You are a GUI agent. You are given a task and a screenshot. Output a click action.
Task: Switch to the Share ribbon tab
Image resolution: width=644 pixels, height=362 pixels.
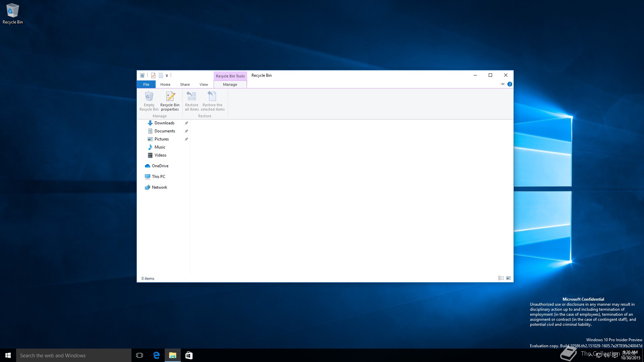click(x=185, y=84)
